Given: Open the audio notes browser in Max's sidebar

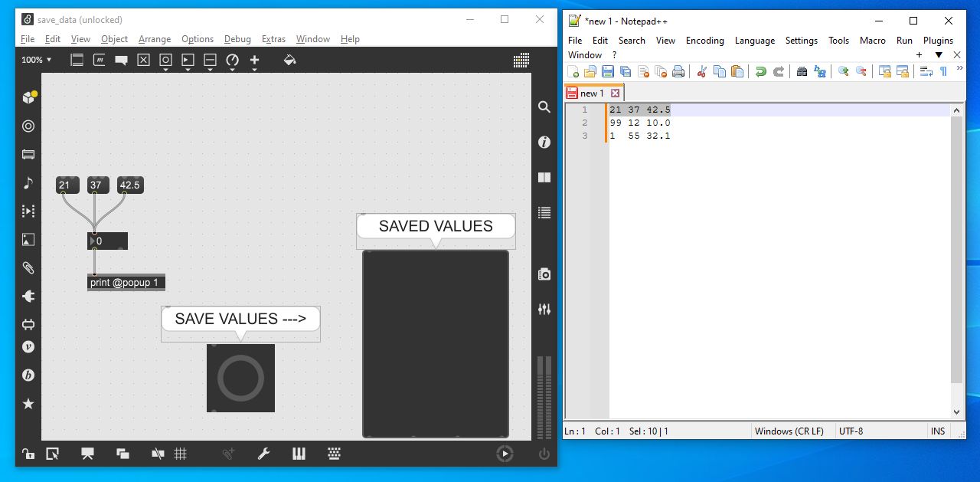Looking at the screenshot, I should pyautogui.click(x=28, y=182).
